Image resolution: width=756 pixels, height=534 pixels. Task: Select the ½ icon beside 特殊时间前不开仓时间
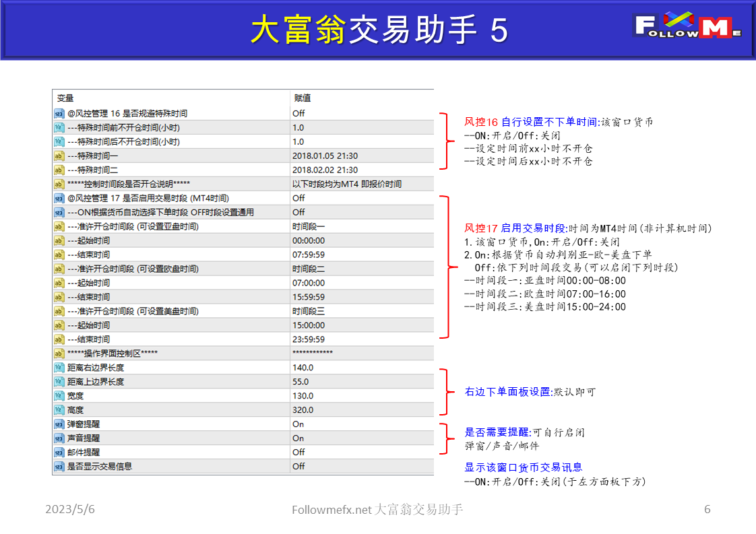(x=59, y=127)
